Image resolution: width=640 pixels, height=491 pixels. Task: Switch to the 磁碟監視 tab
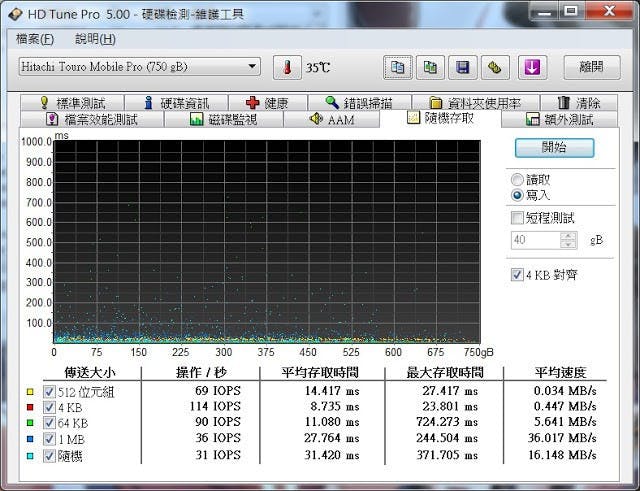[224, 119]
